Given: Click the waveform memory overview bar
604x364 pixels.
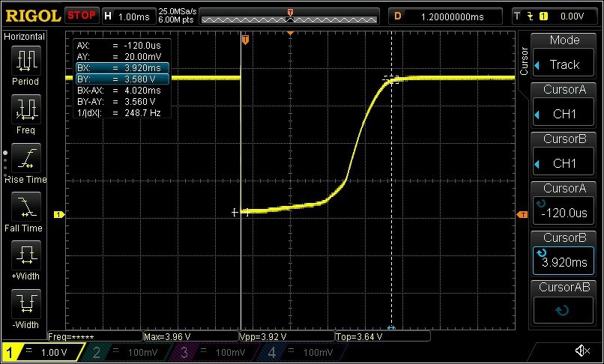Looking at the screenshot, I should tap(289, 19).
